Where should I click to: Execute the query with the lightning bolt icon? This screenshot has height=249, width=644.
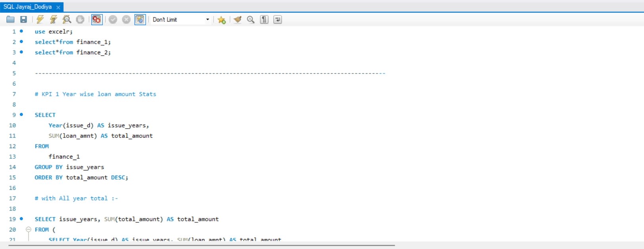click(40, 19)
